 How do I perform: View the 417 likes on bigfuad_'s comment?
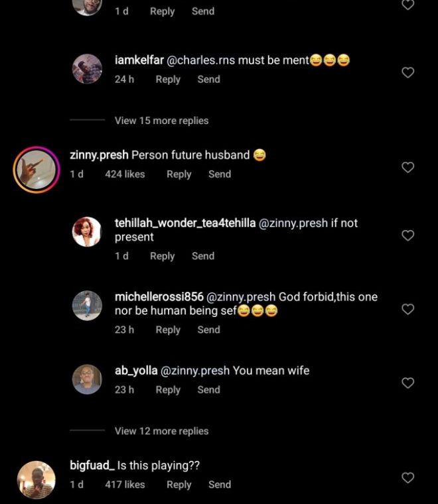[125, 485]
